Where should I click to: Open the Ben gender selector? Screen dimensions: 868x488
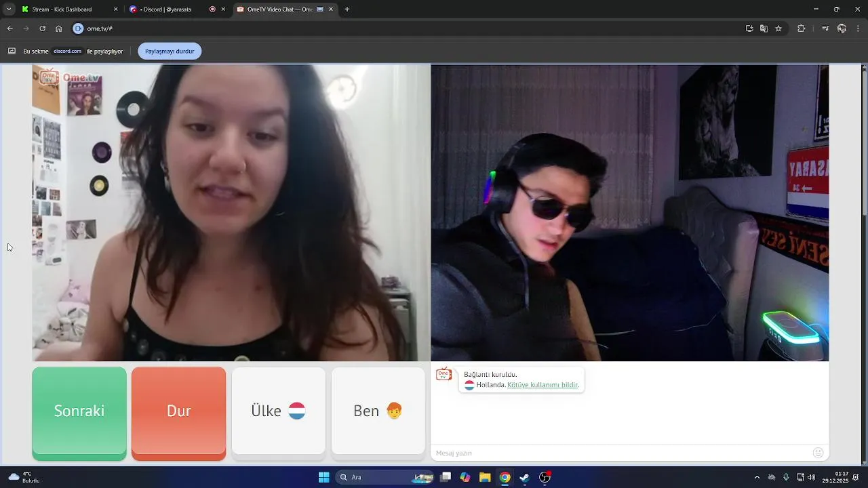[378, 411]
